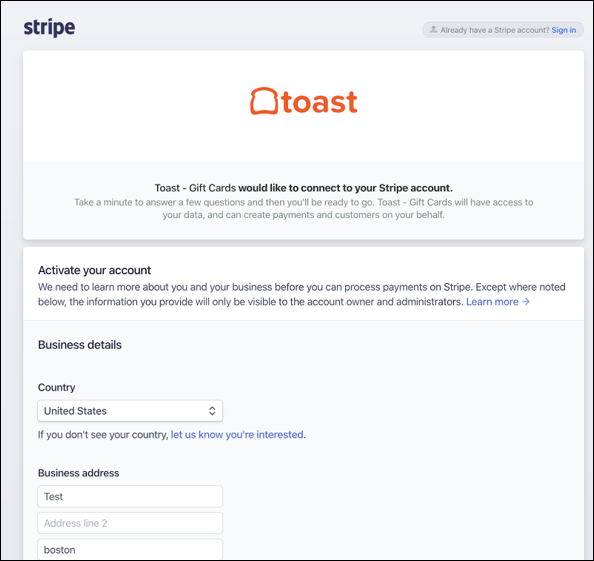Click the toast wordmark text

coord(319,102)
